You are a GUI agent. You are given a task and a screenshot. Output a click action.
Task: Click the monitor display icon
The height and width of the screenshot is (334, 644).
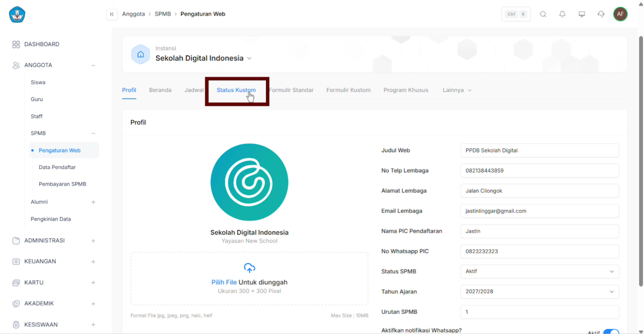582,14
